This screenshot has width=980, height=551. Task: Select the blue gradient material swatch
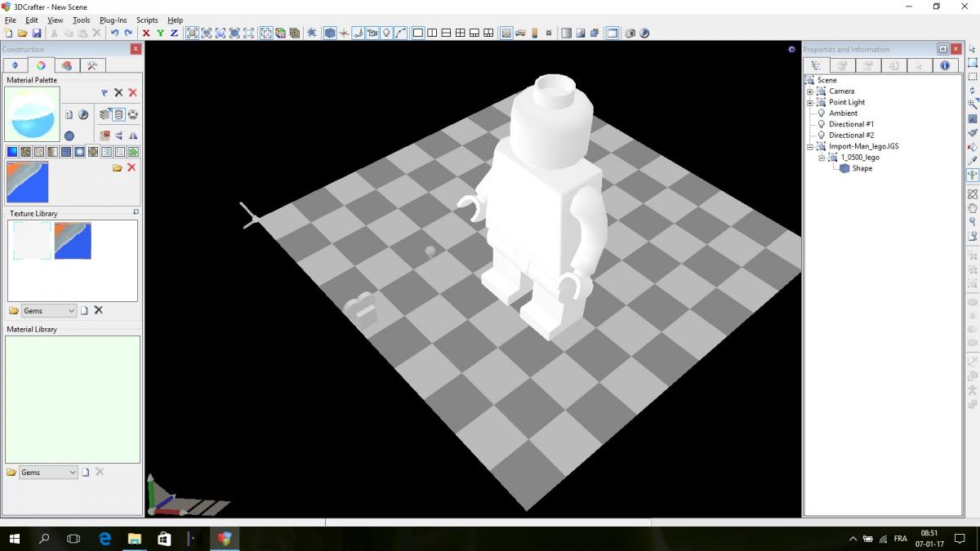pos(12,152)
